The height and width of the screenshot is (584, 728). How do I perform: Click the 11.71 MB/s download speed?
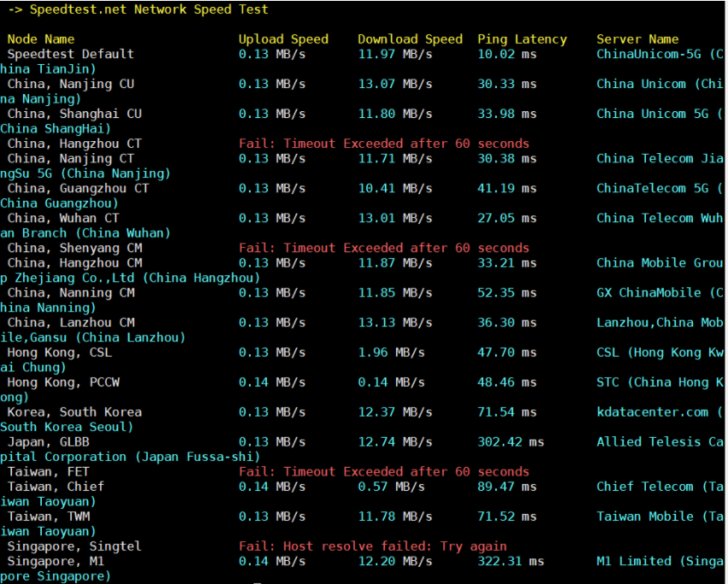395,158
